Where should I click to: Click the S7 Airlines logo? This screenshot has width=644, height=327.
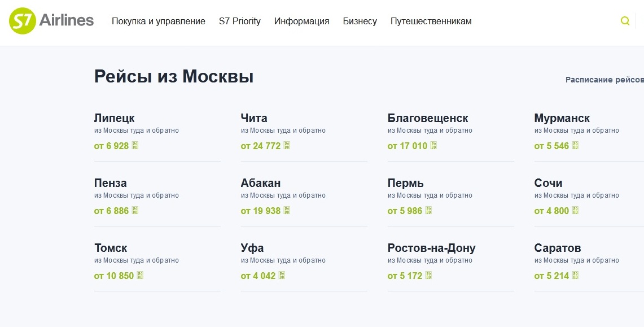point(51,21)
